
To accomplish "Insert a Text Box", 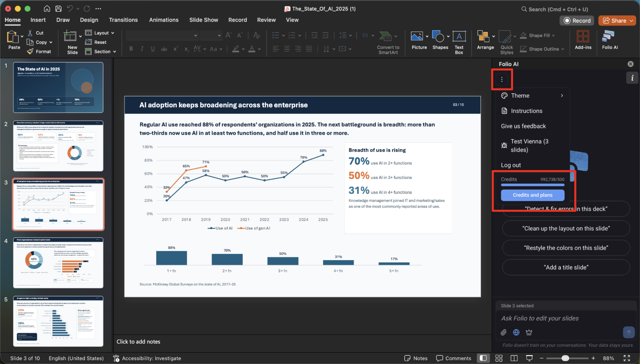I will (x=459, y=43).
